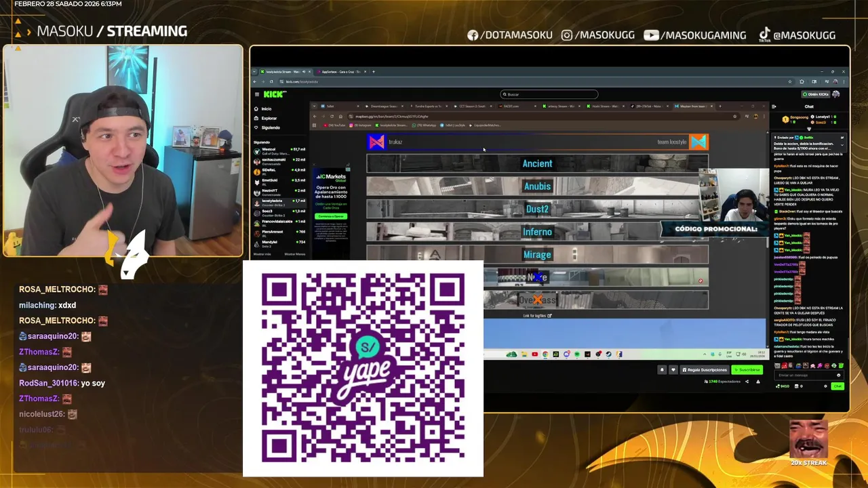This screenshot has width=868, height=488.
Task: Click Regala Suscripciones button
Action: point(704,370)
